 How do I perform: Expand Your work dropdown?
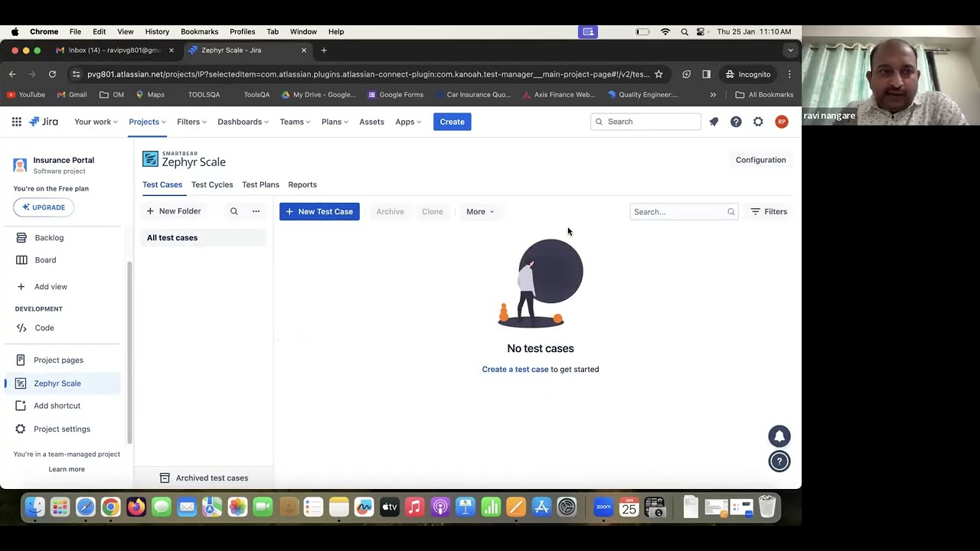96,122
